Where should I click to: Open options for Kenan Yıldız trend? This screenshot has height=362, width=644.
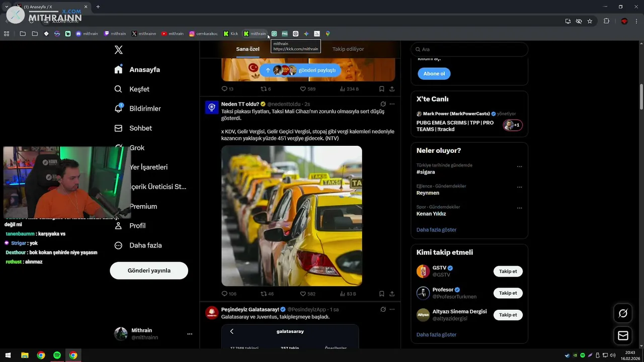click(x=520, y=208)
